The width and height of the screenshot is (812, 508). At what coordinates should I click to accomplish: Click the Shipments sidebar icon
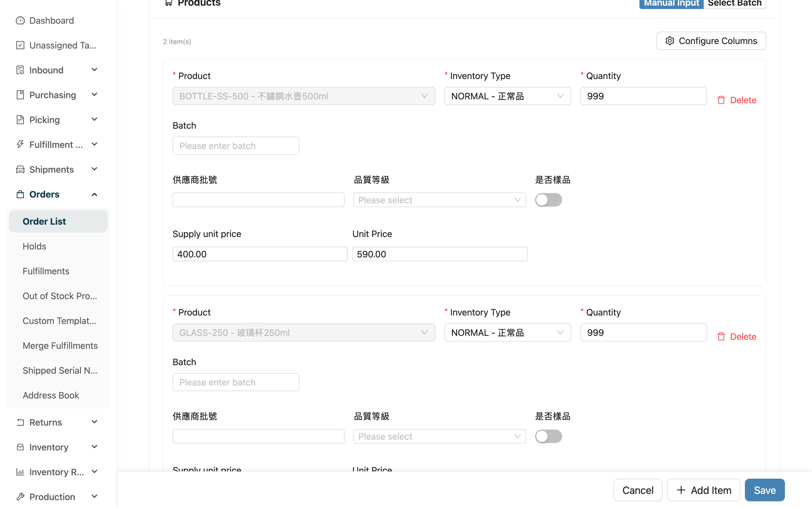click(x=20, y=170)
